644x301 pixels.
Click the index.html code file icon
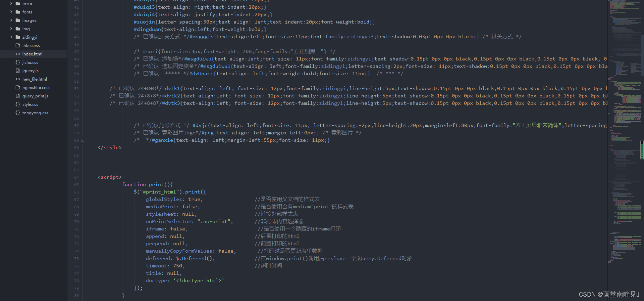click(18, 54)
